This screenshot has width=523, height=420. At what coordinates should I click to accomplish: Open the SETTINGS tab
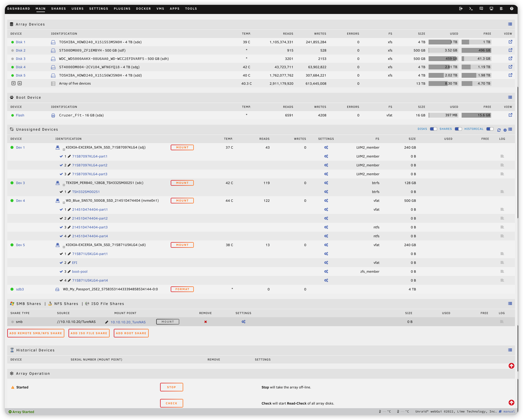click(x=98, y=8)
